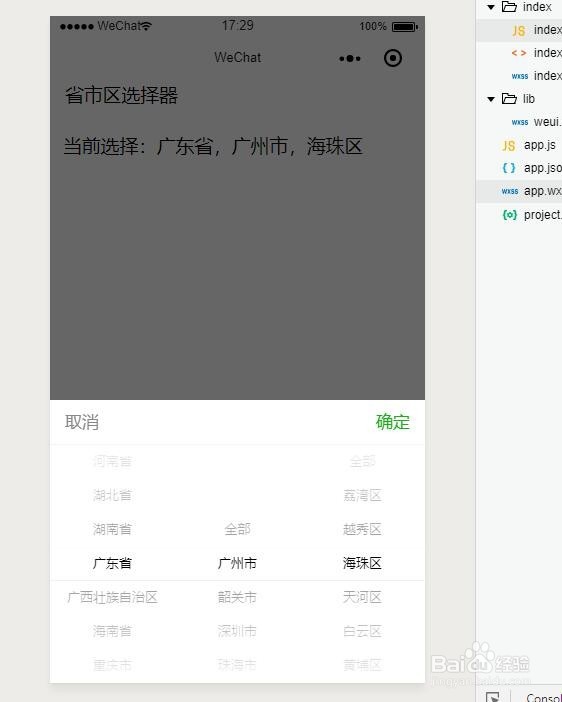Pick 海南省 in the province column
Viewport: 562px width, 702px height.
(112, 631)
